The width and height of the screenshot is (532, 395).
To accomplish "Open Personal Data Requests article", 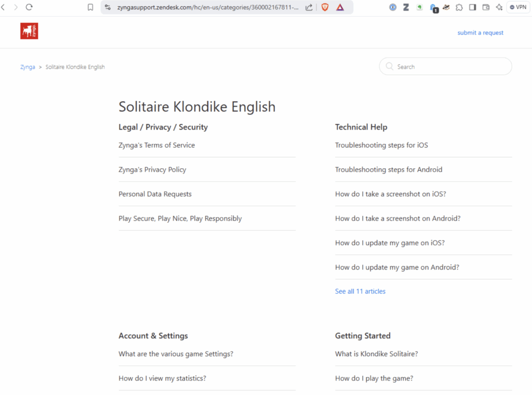I will click(x=155, y=194).
